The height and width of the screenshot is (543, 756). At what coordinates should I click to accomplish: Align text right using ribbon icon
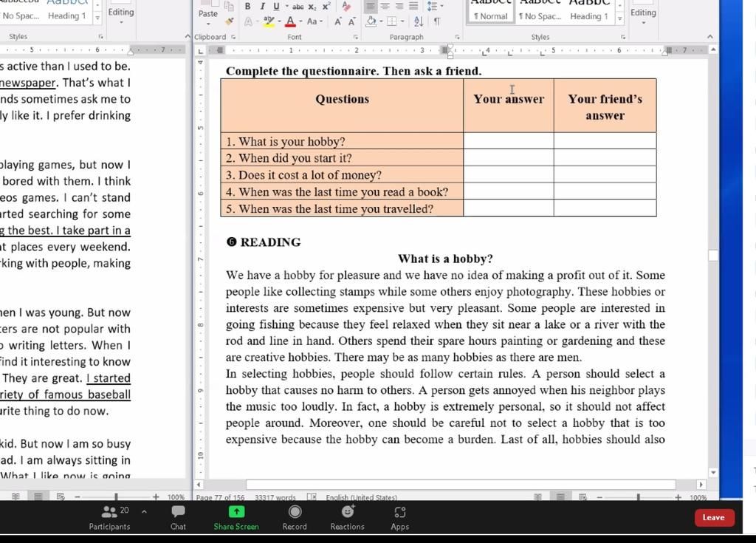pos(399,6)
